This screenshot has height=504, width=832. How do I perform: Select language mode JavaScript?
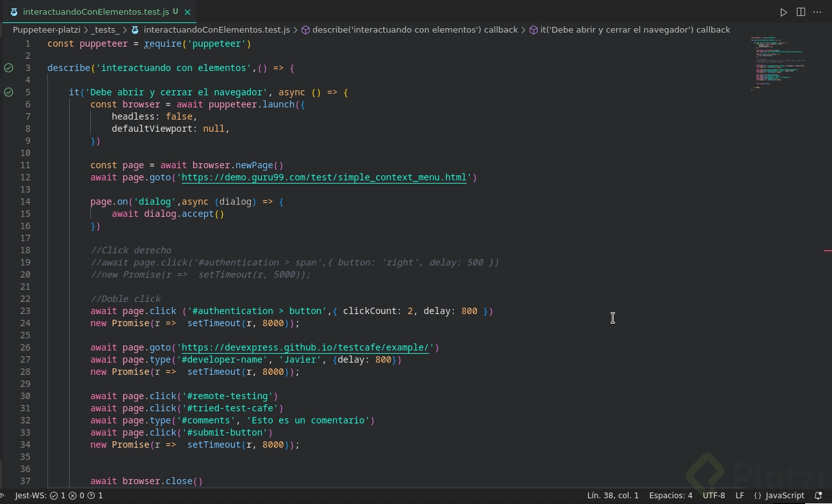(x=785, y=496)
